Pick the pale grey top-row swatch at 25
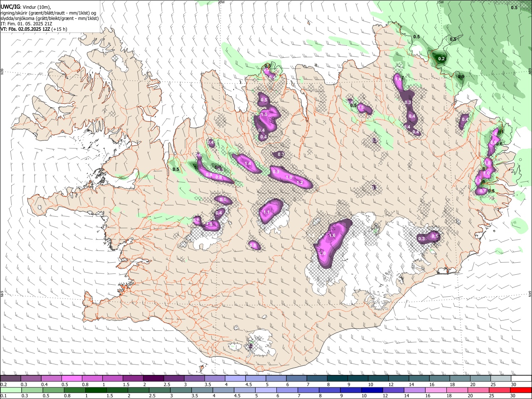 500,379
